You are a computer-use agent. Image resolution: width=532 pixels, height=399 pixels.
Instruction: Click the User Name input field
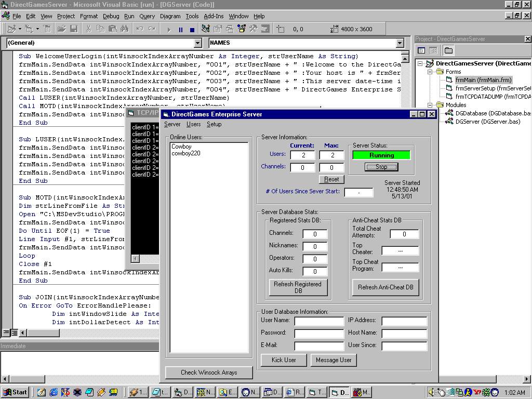click(x=320, y=321)
